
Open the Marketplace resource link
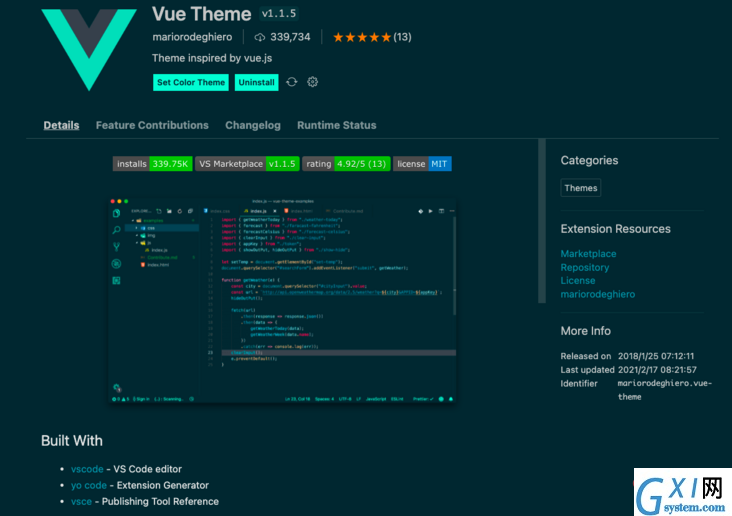(588, 254)
